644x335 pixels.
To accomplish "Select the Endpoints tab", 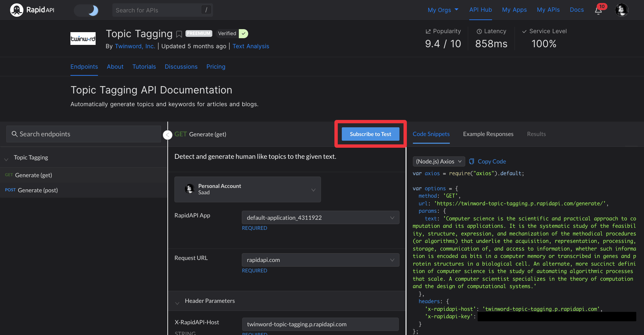I will click(x=84, y=67).
